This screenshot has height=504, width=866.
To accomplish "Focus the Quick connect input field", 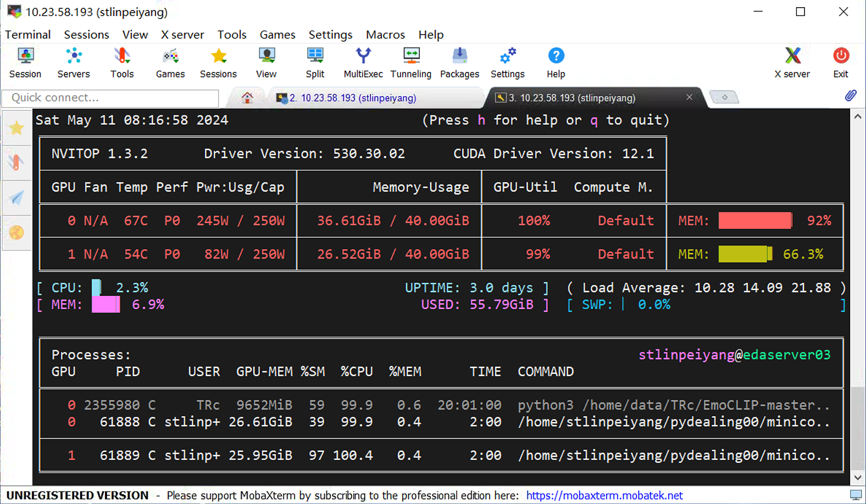I will click(x=110, y=98).
